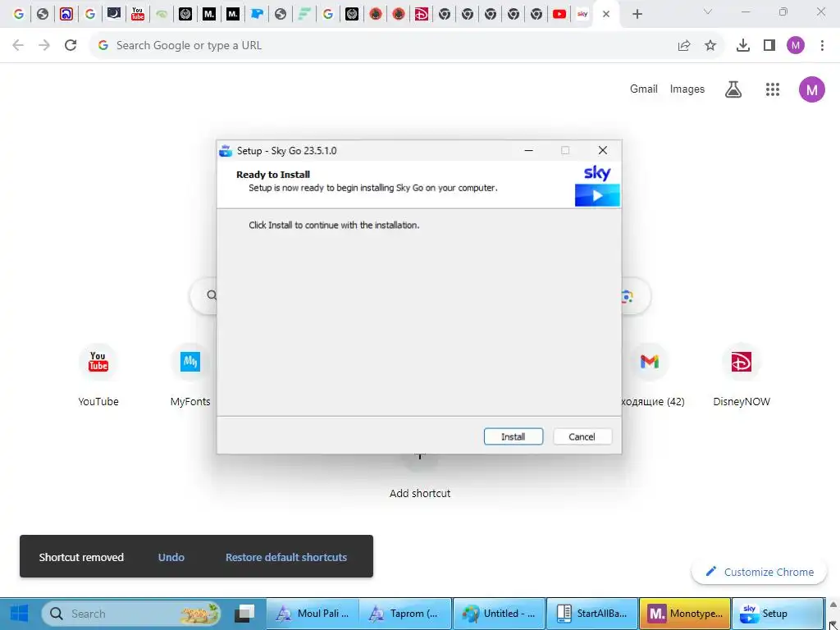This screenshot has height=630, width=840.
Task: Open the MyFonts shortcut tile
Action: coord(190,375)
